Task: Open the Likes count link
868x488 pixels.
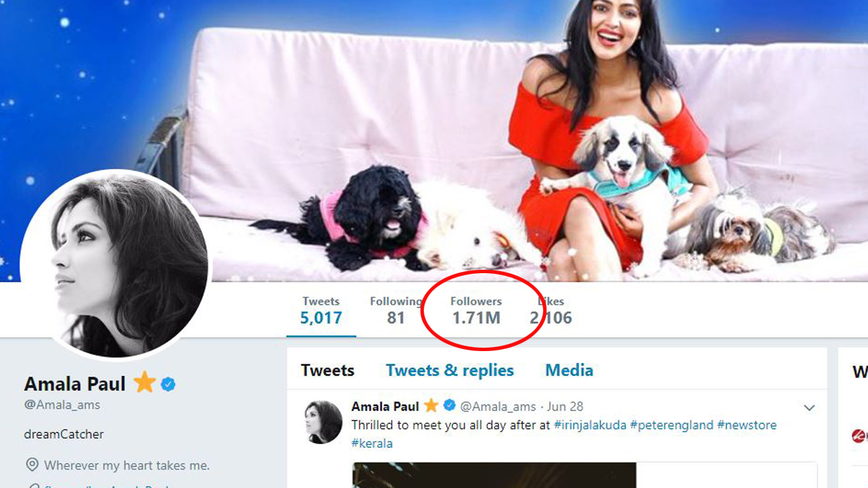Action: point(551,310)
